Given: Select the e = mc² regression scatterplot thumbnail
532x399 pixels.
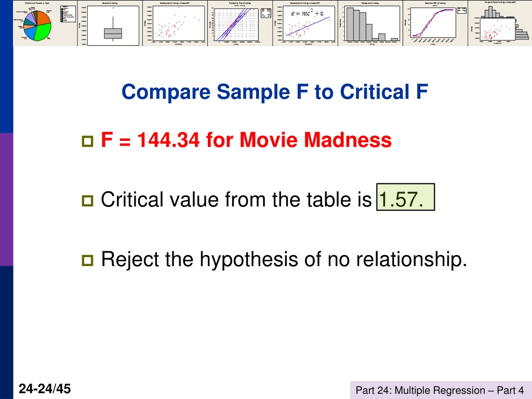Looking at the screenshot, I should [305, 23].
